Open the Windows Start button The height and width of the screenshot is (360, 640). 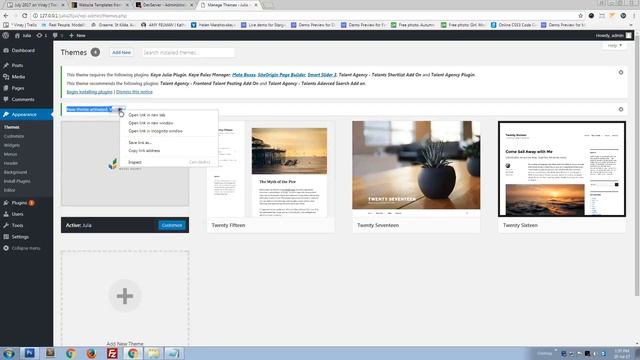tap(9, 353)
